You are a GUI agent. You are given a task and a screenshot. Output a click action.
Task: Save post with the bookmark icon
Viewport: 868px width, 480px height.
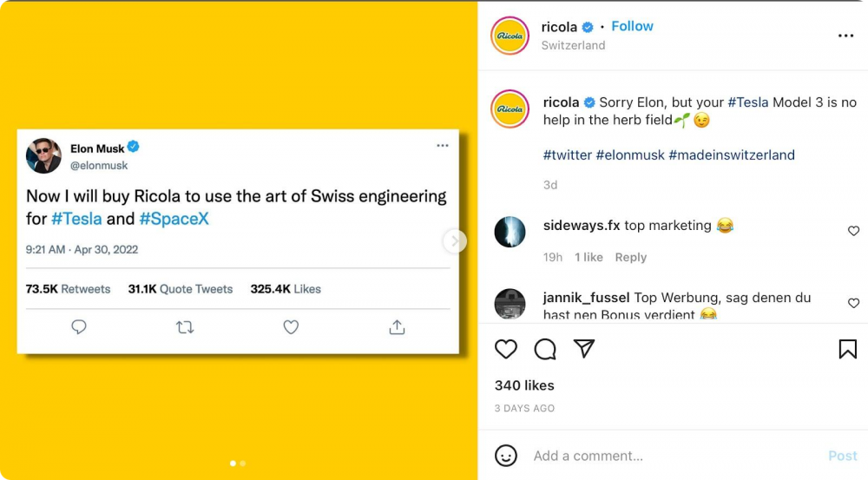point(847,349)
